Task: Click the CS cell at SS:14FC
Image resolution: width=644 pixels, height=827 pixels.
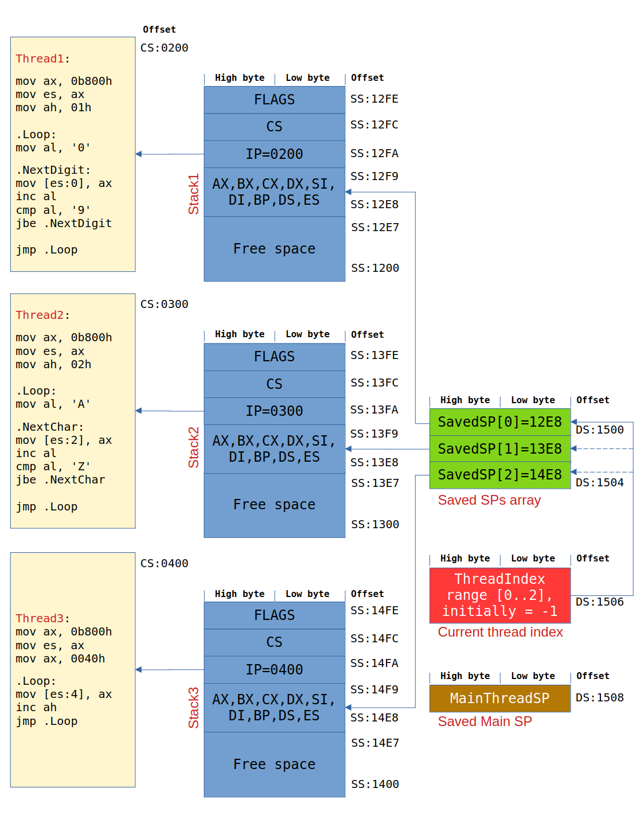Action: 275,642
